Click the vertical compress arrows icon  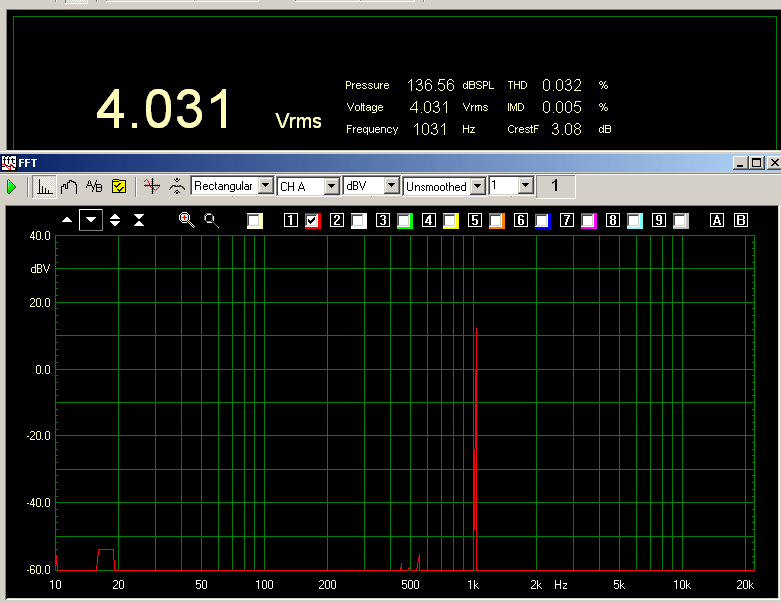pos(139,220)
